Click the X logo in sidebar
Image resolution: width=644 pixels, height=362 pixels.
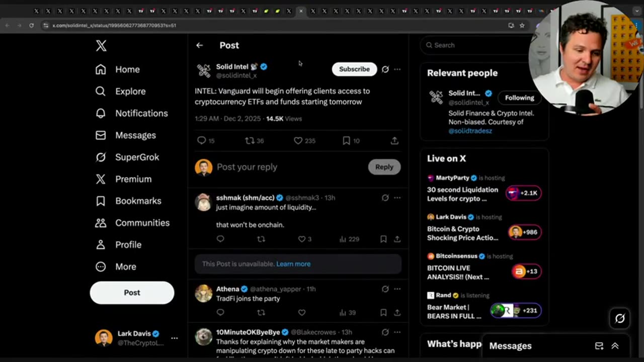[101, 46]
